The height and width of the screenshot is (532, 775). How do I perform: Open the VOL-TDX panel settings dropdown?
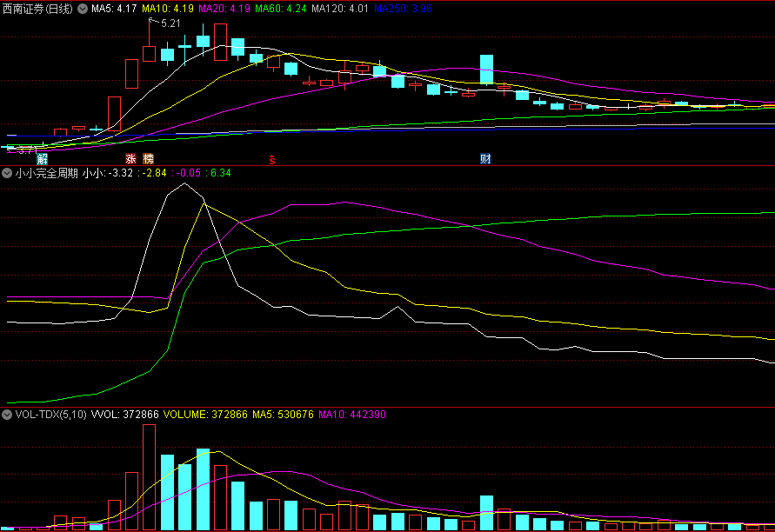coord(7,415)
